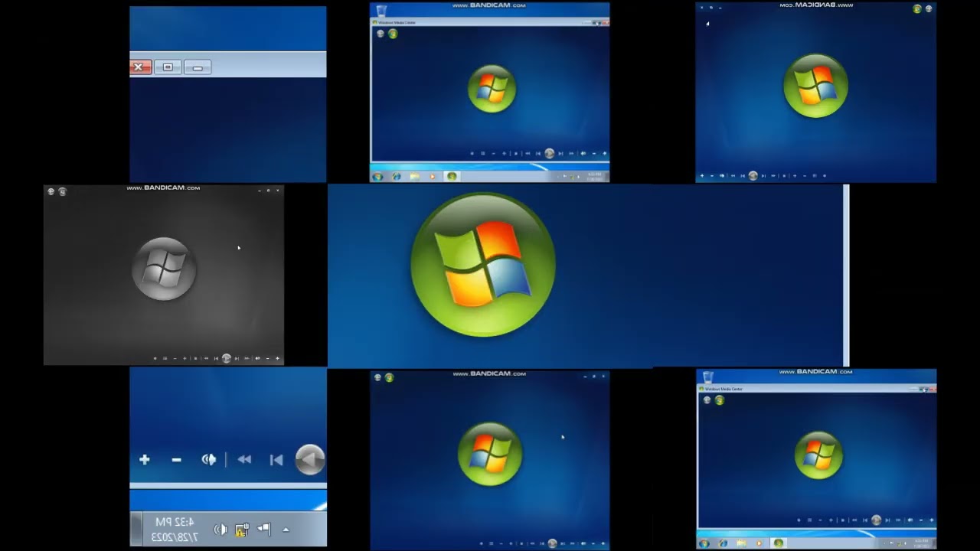Viewport: 980px width, 551px height.
Task: Click the Play button in the top-center Media Center window
Action: coord(550,153)
